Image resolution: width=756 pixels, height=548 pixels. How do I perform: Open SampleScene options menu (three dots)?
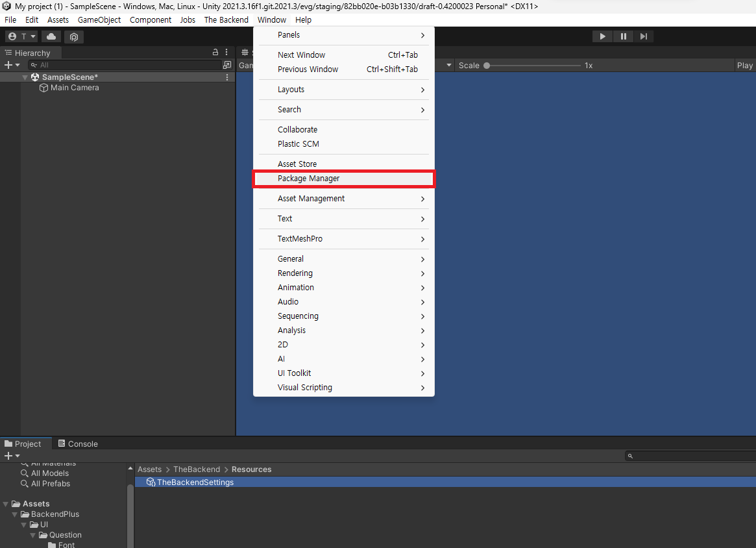pyautogui.click(x=227, y=77)
